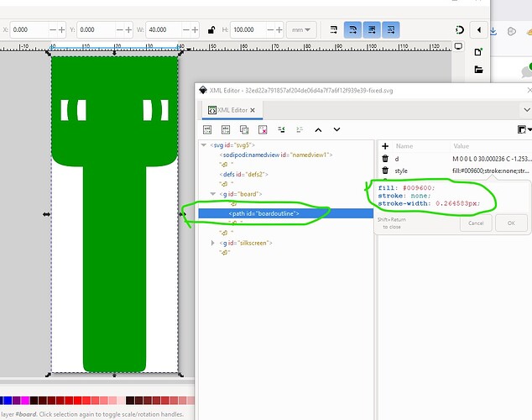Click the snapping toggle icon at toolbar right

click(459, 30)
